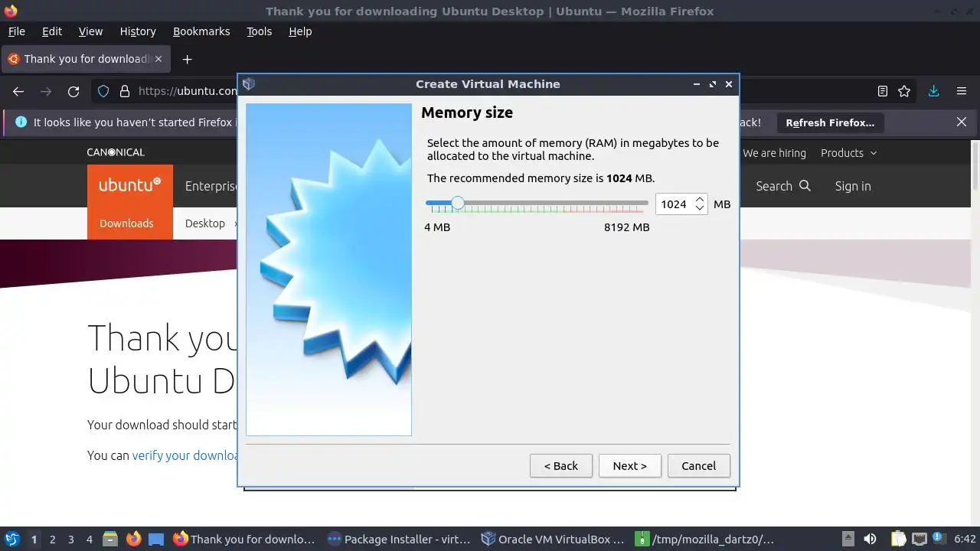The height and width of the screenshot is (551, 980).
Task: Open the file manager launcher in the taskbar
Action: [x=110, y=540]
